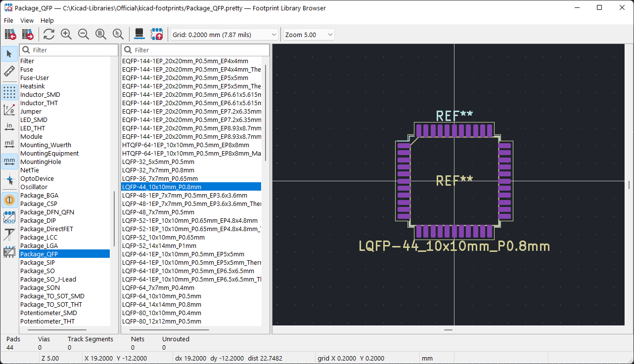Click the footprint list vertical scrollbar
634x364 pixels.
pos(266,113)
